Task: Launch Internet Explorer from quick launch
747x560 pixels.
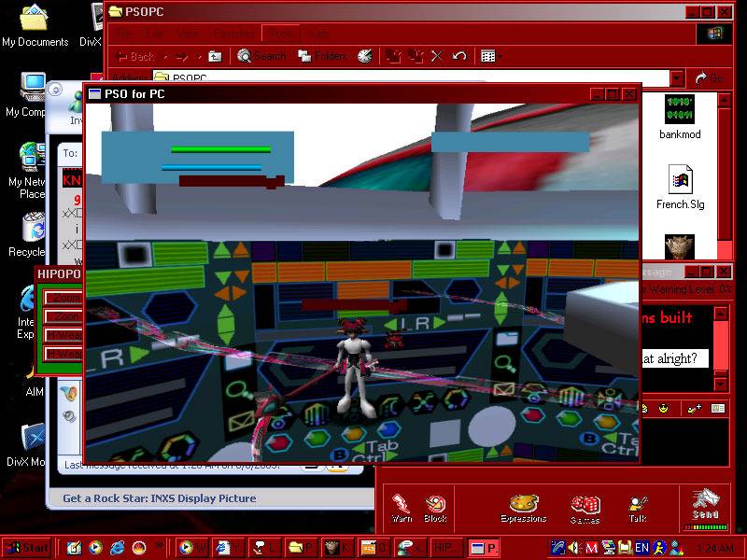Action: click(118, 548)
